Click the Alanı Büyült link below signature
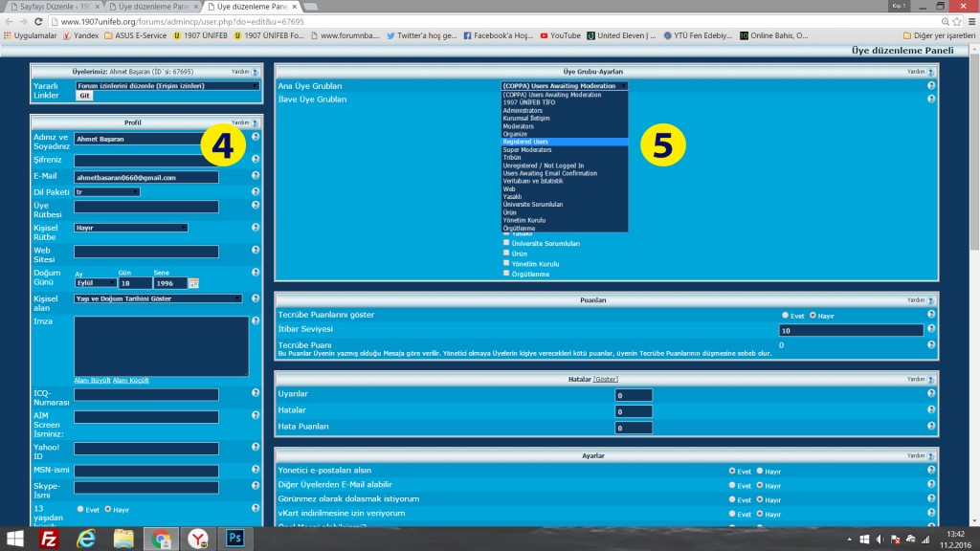 92,381
